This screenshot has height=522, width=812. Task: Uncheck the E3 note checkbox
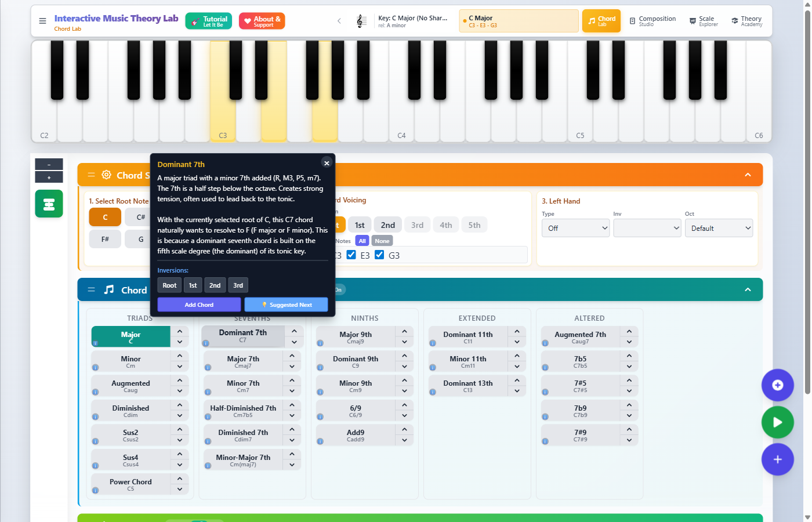[x=351, y=255]
